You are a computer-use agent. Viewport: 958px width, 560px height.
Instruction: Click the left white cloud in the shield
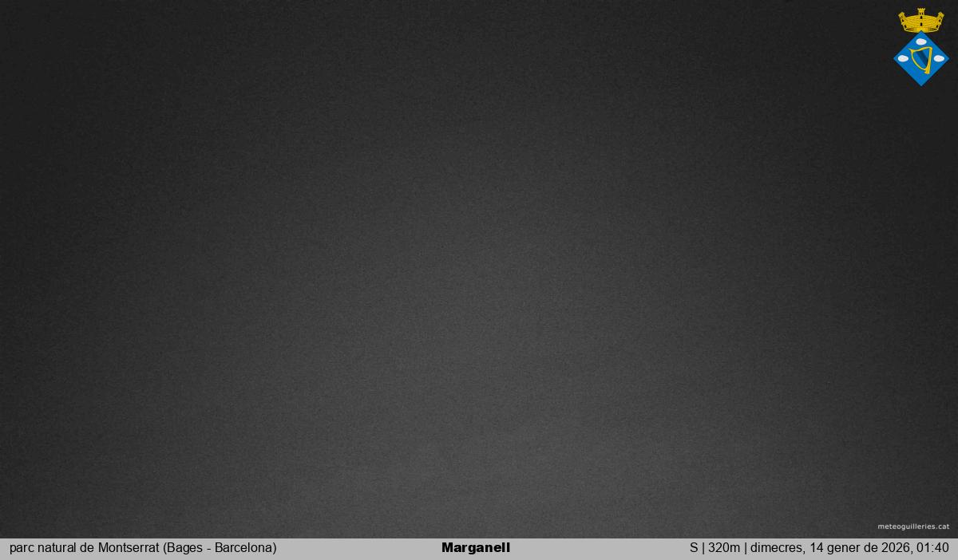pos(903,58)
